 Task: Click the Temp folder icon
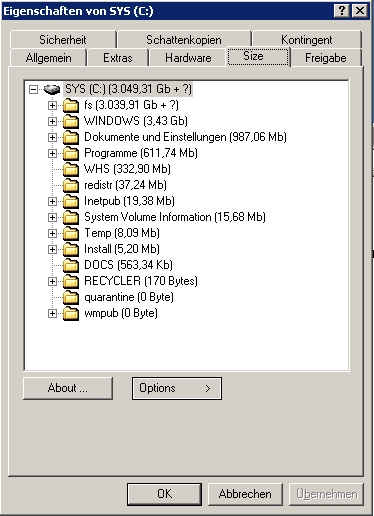point(71,233)
